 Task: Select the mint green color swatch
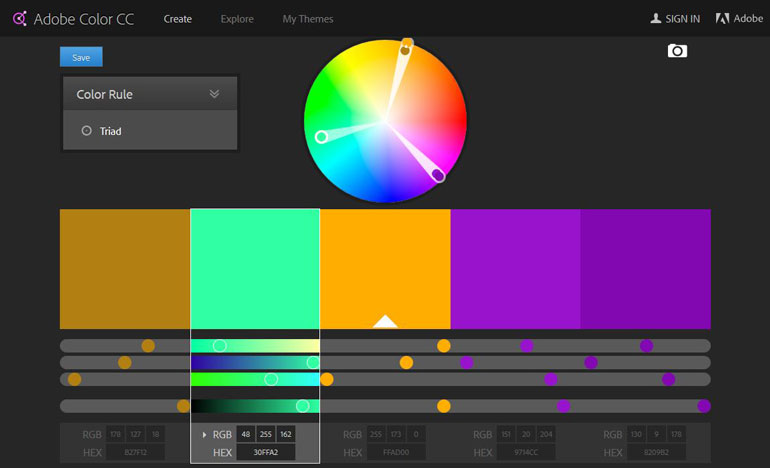[255, 269]
